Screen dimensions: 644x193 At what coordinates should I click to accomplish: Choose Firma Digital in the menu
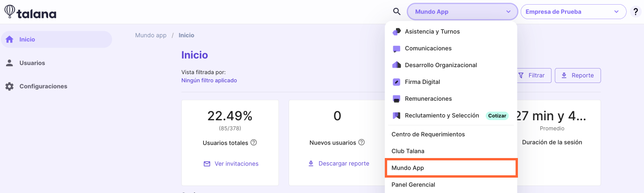click(x=451, y=82)
